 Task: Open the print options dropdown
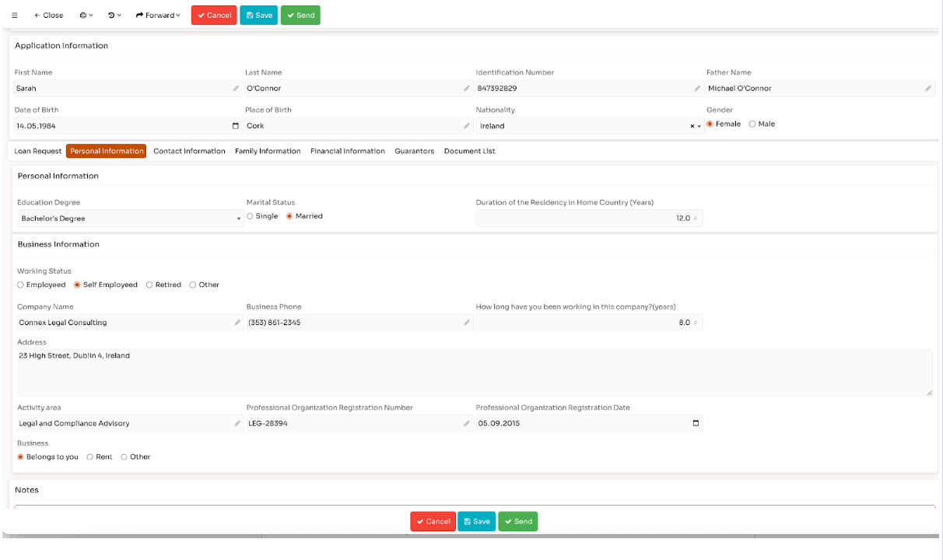point(86,16)
